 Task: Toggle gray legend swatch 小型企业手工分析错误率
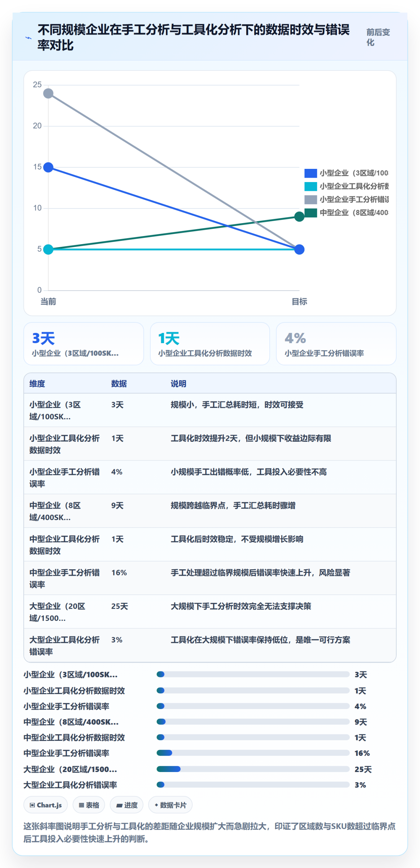click(310, 200)
